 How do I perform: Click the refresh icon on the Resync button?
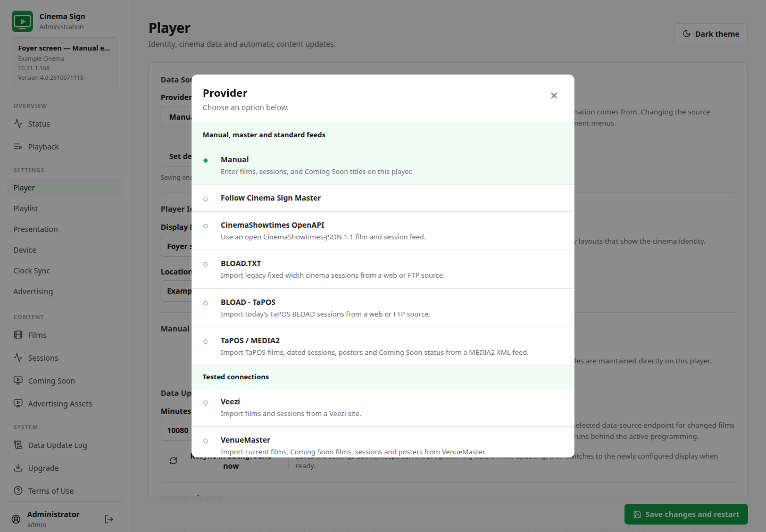click(x=173, y=461)
